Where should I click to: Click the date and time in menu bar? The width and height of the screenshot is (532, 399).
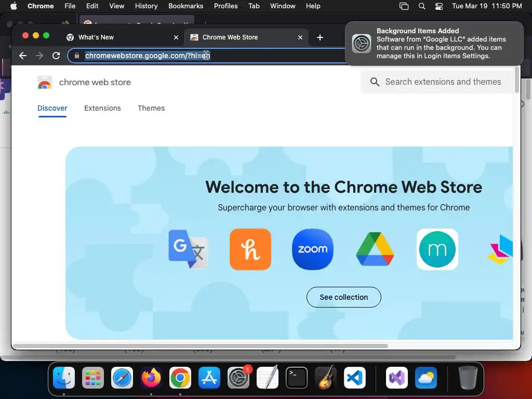point(487,6)
